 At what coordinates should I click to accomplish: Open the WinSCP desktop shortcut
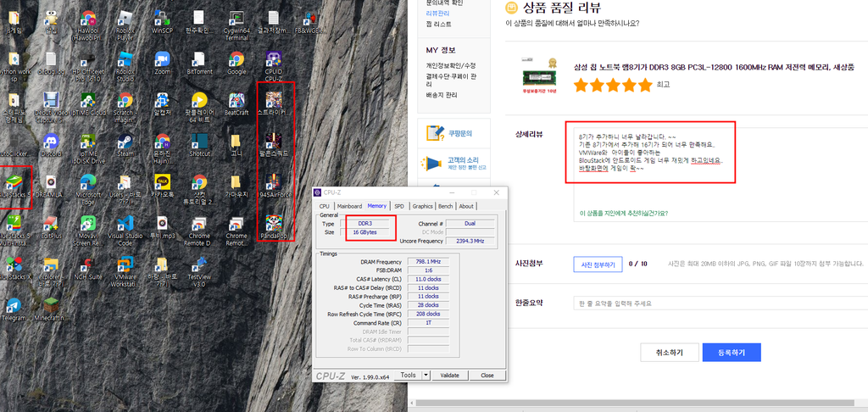click(x=162, y=22)
